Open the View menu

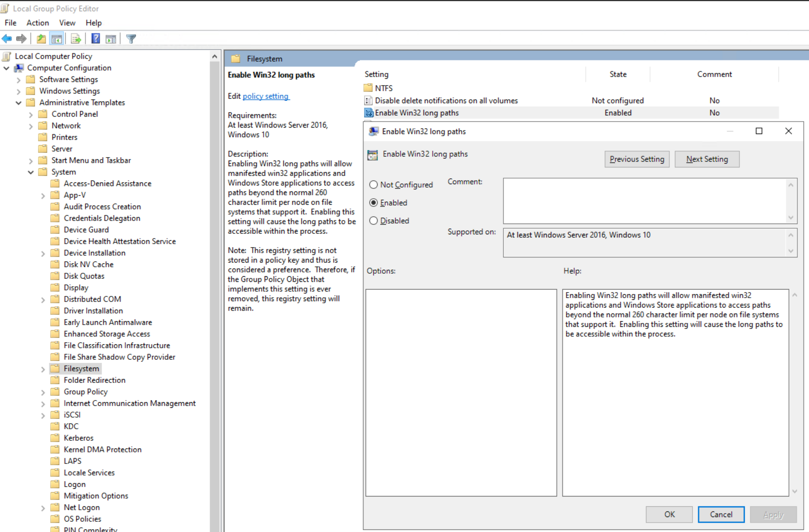[x=67, y=23]
